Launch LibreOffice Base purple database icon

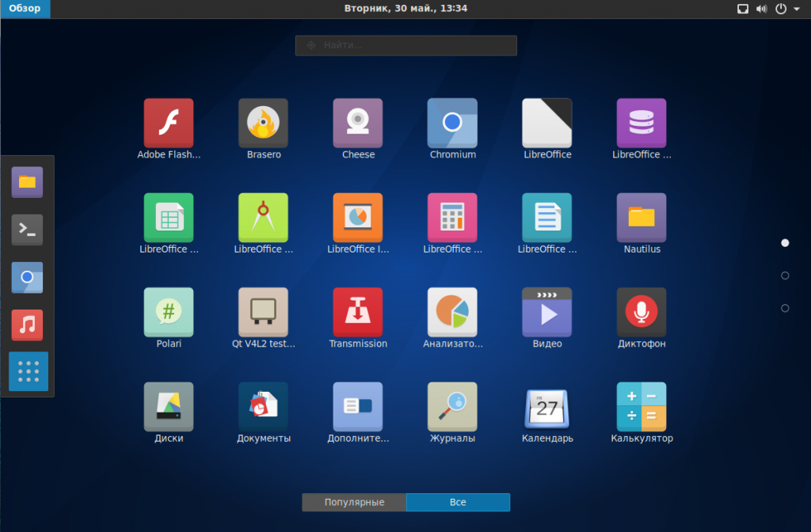click(x=642, y=123)
